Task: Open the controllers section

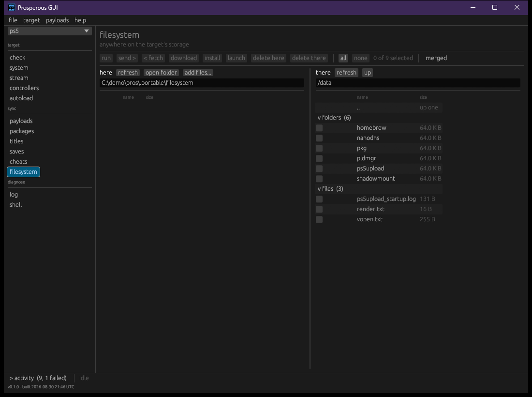Action: click(24, 88)
